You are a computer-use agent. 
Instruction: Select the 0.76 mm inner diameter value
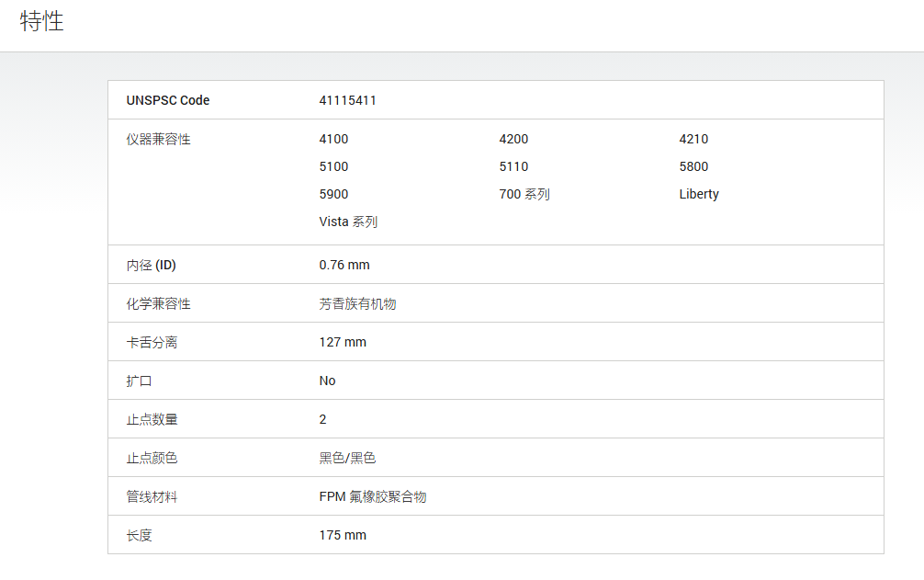(344, 266)
